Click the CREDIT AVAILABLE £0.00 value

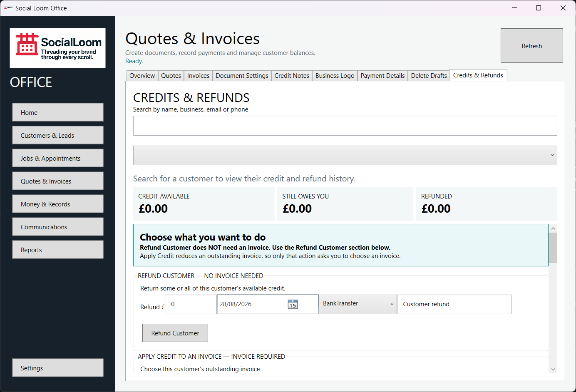pos(153,208)
